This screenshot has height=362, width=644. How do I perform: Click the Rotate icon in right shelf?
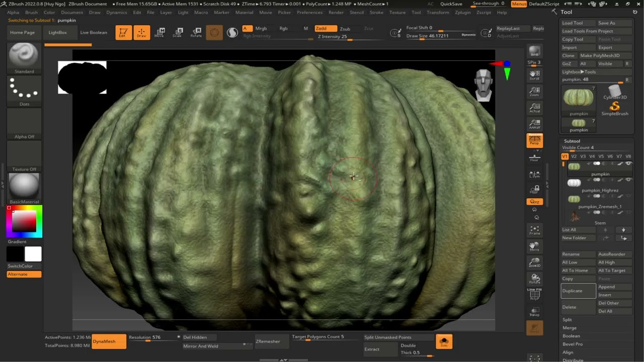point(534,279)
